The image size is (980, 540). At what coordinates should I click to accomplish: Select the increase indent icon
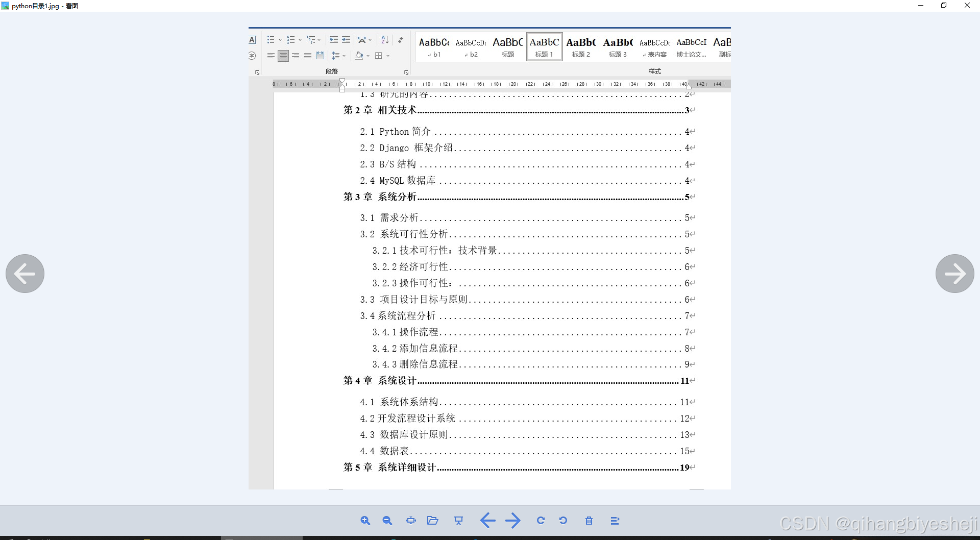coord(346,39)
